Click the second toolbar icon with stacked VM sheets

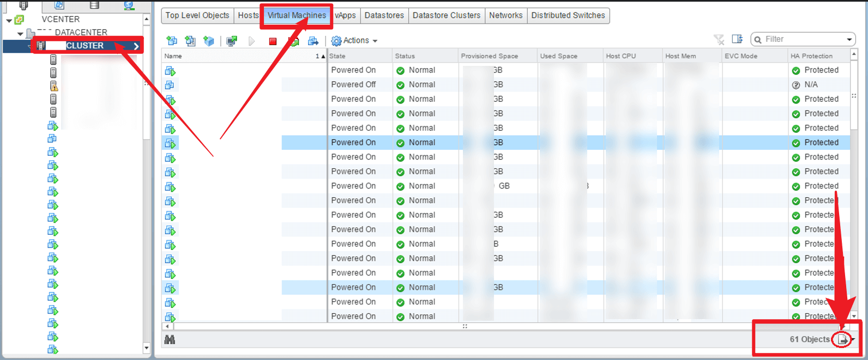(190, 40)
